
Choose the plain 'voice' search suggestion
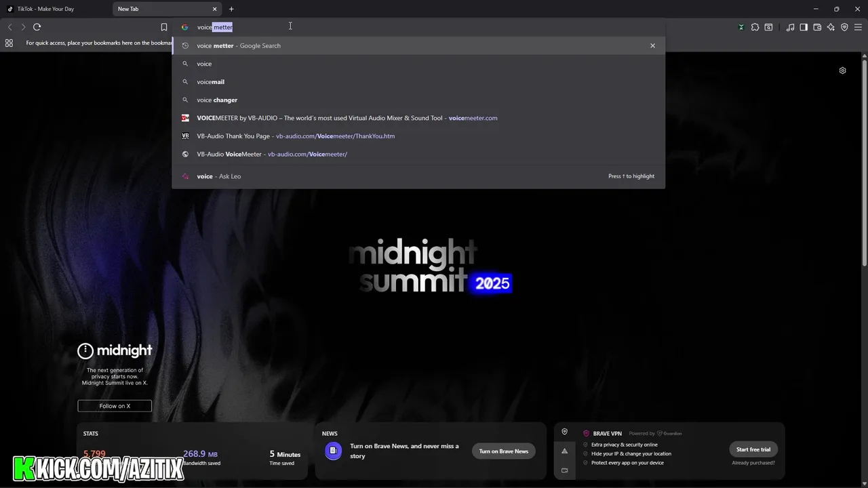418,64
